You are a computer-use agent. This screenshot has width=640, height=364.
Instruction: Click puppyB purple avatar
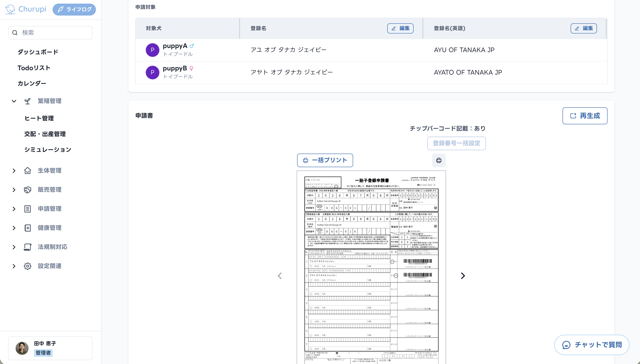153,73
